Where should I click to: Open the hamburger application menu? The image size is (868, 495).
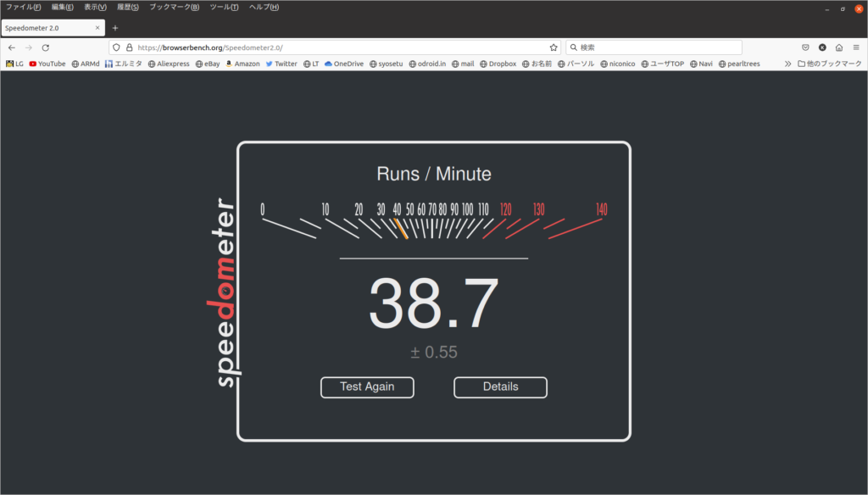pyautogui.click(x=856, y=47)
